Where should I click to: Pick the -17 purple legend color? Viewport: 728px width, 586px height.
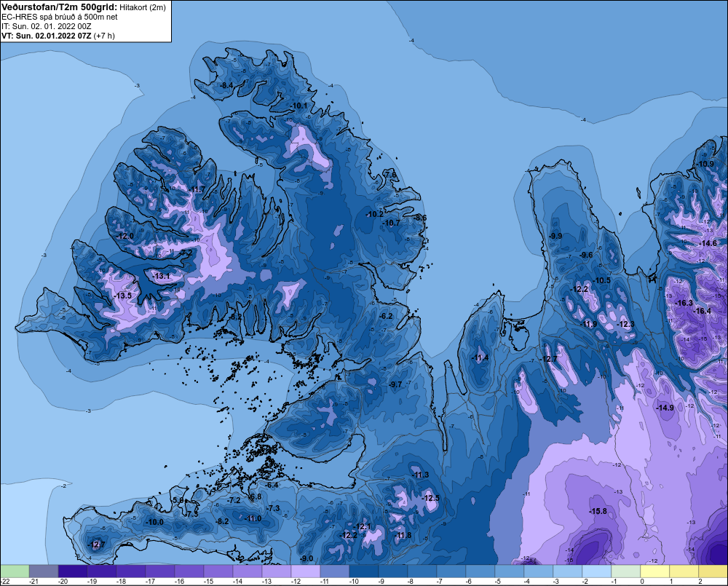click(159, 571)
